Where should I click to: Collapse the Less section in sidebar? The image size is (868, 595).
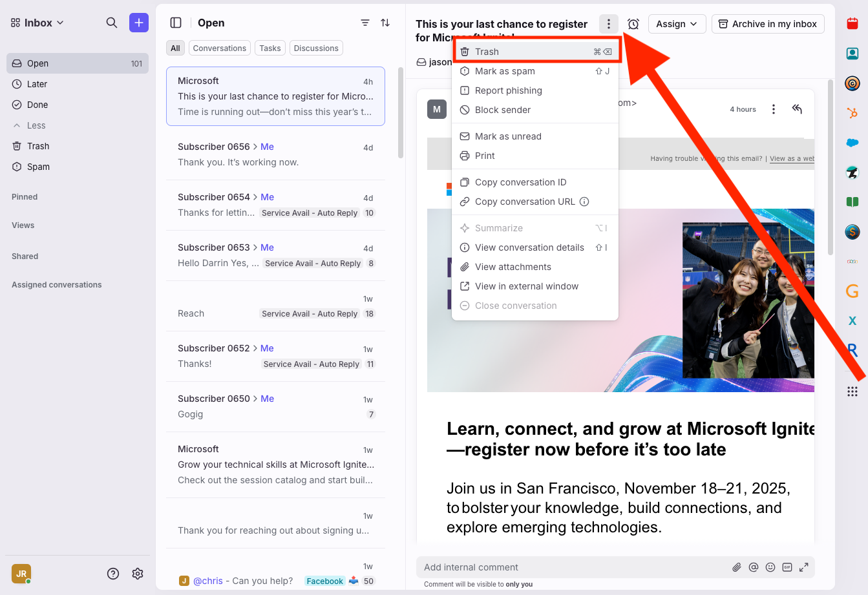tap(30, 125)
